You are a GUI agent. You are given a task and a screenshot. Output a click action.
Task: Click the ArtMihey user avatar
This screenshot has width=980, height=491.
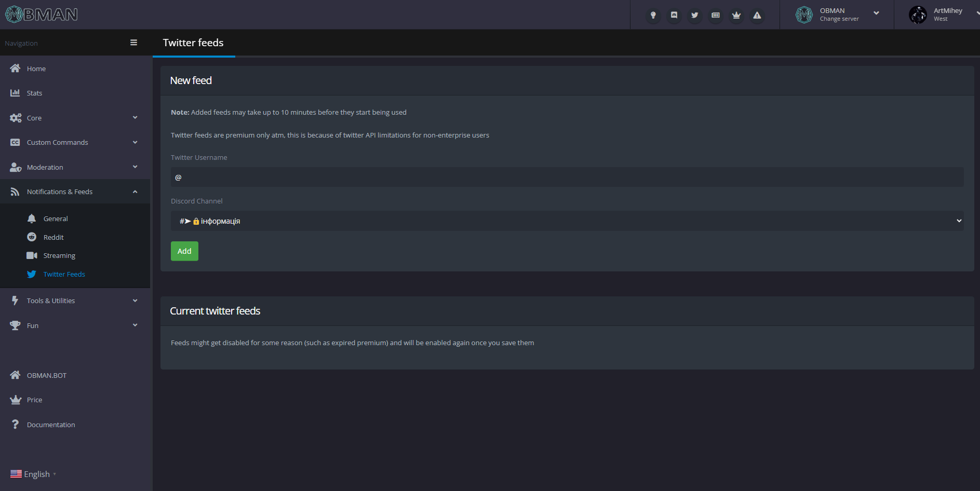pyautogui.click(x=918, y=15)
